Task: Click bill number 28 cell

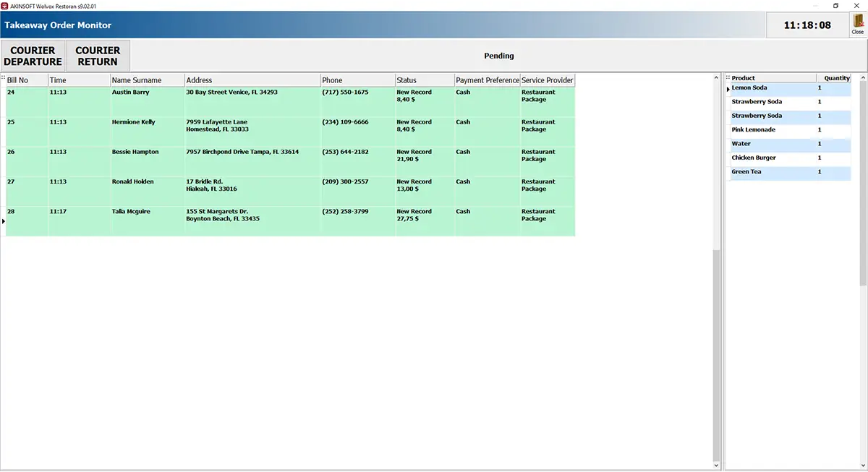Action: pyautogui.click(x=27, y=221)
